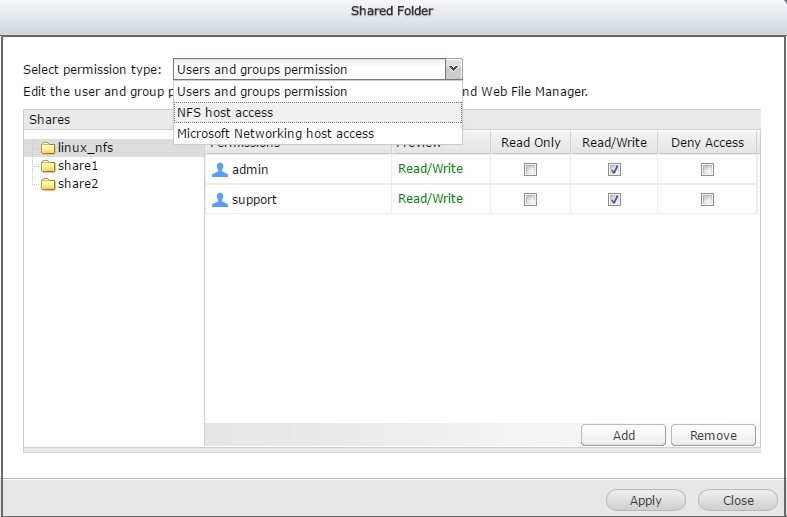Image resolution: width=787 pixels, height=517 pixels.
Task: Click the Add button
Action: coord(624,435)
